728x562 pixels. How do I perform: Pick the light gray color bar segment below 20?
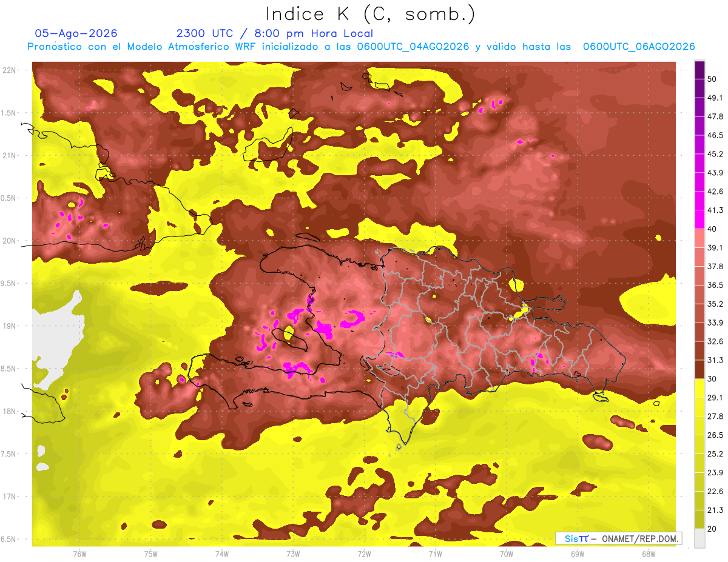[699, 538]
